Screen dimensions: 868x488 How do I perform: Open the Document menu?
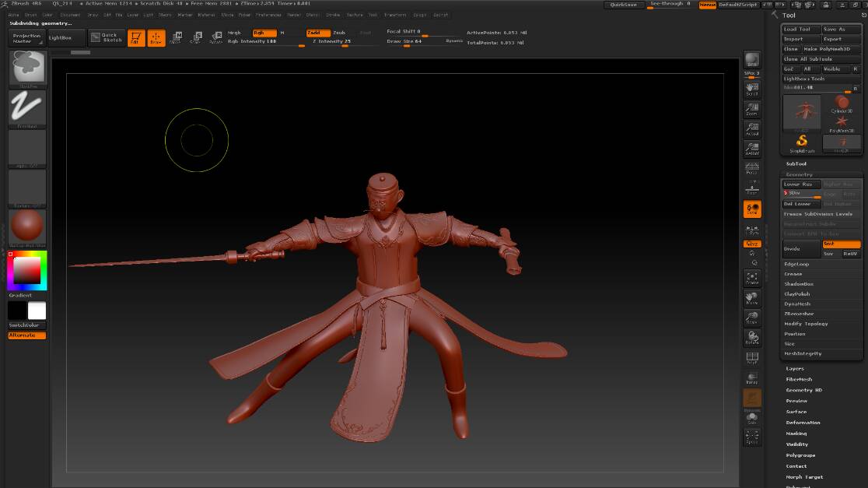(70, 15)
